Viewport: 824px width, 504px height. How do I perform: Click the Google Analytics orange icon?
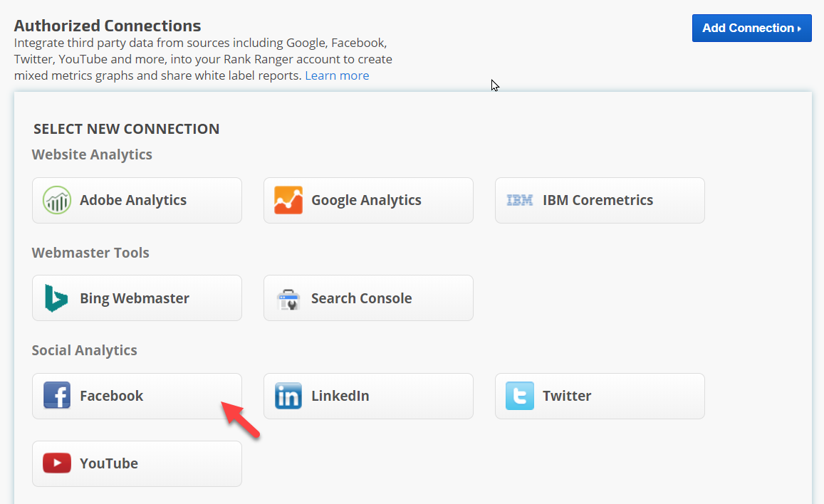tap(288, 201)
